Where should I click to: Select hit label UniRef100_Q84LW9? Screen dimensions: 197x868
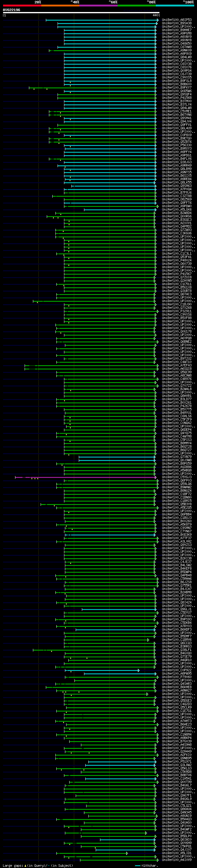point(177,57)
